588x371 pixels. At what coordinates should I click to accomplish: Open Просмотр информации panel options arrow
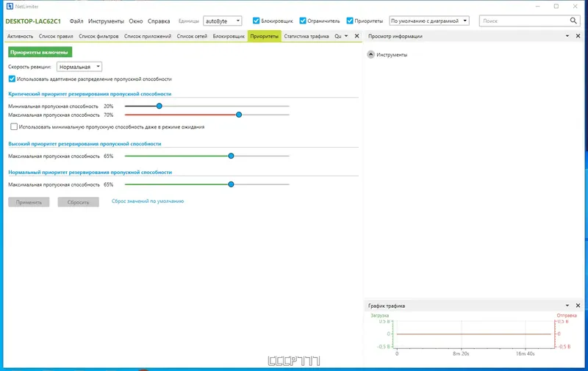(x=567, y=36)
